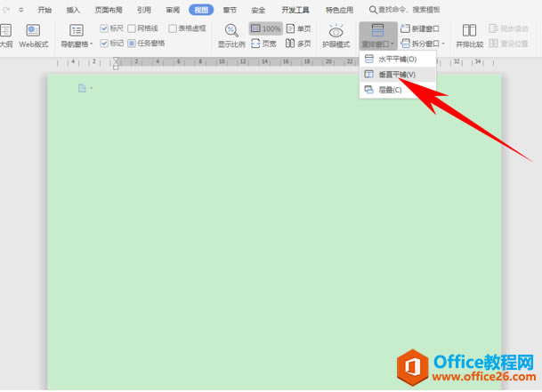
Task: Click the first-line indent marker on ruler
Action: pyautogui.click(x=116, y=60)
